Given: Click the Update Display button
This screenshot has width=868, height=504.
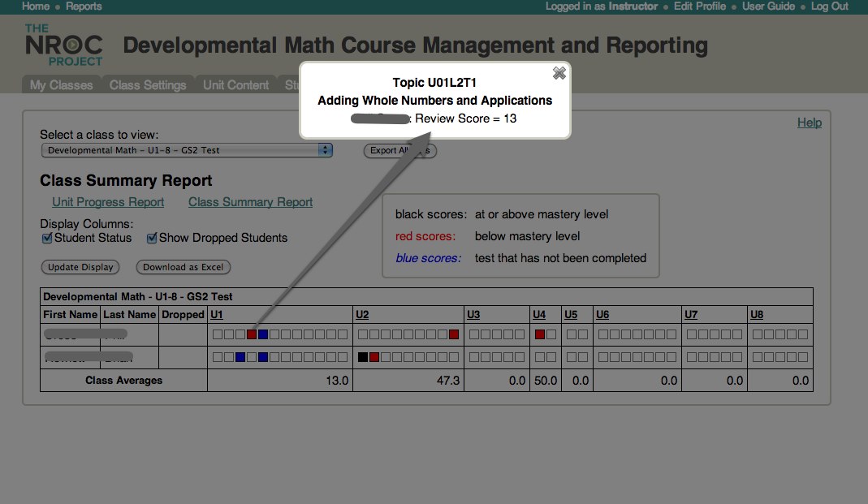Looking at the screenshot, I should 80,267.
